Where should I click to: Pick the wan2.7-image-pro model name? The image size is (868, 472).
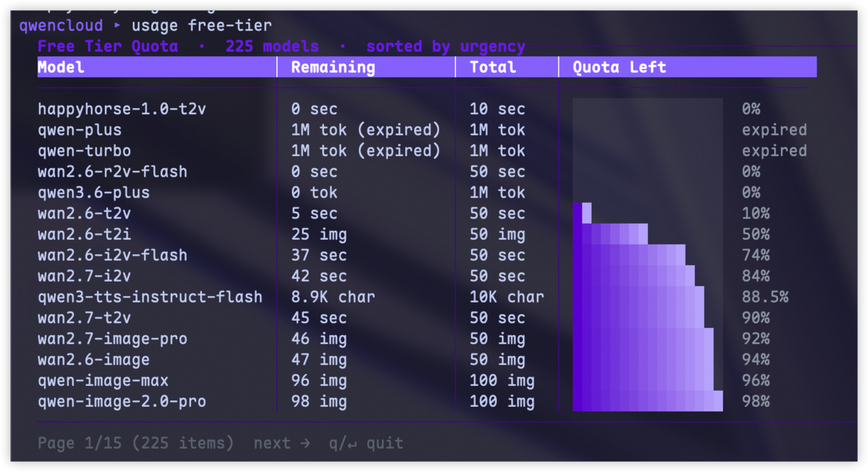(113, 340)
